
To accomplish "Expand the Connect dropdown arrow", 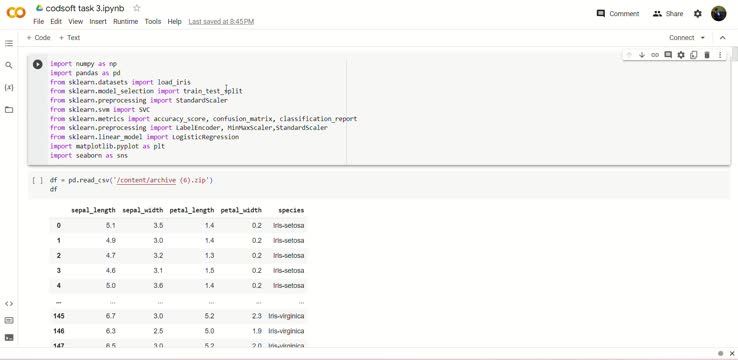I will point(703,38).
